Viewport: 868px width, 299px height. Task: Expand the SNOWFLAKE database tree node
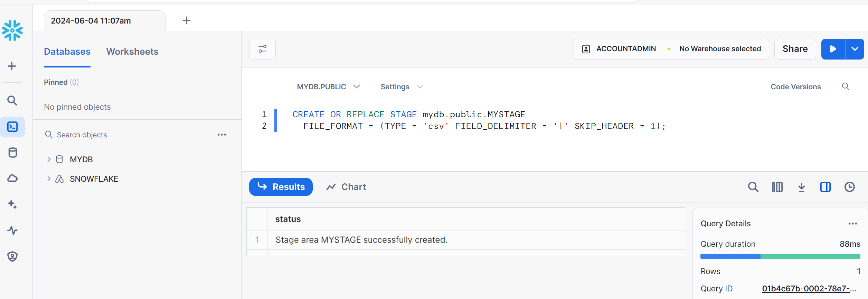pyautogui.click(x=49, y=179)
